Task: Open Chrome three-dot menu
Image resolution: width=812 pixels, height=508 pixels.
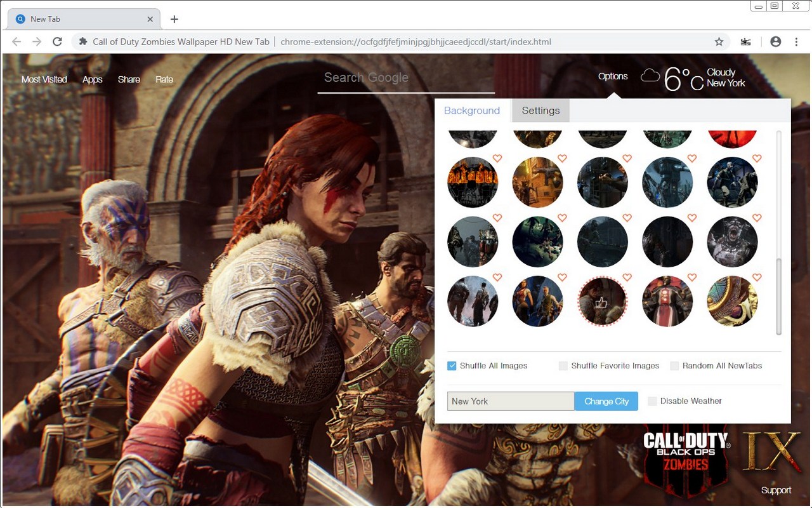Action: [796, 42]
